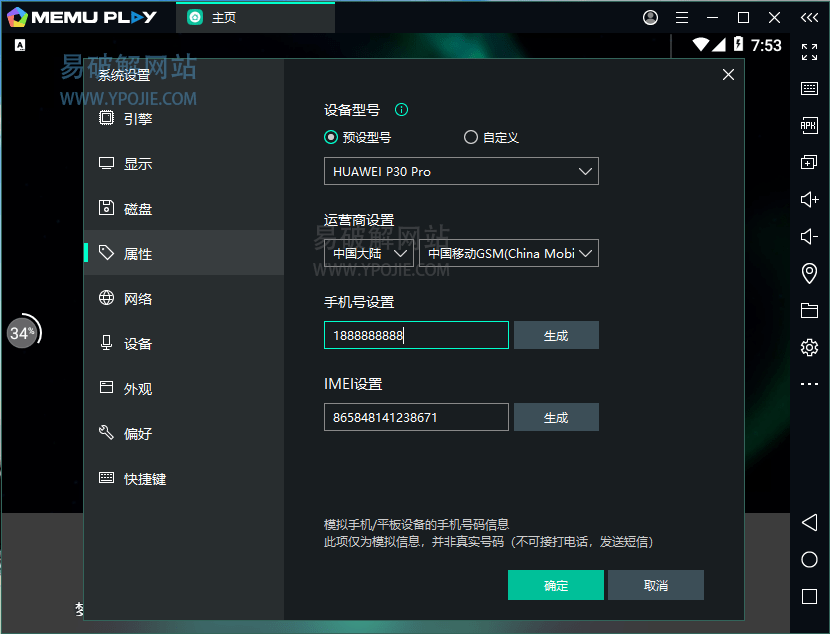Open the keyboard mapping icon
This screenshot has width=830, height=634.
coord(809,88)
